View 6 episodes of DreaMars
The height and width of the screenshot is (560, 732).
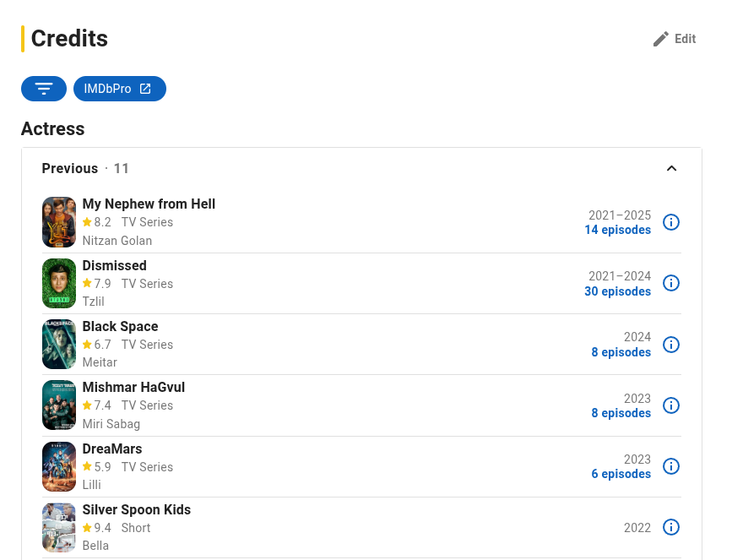click(x=621, y=474)
